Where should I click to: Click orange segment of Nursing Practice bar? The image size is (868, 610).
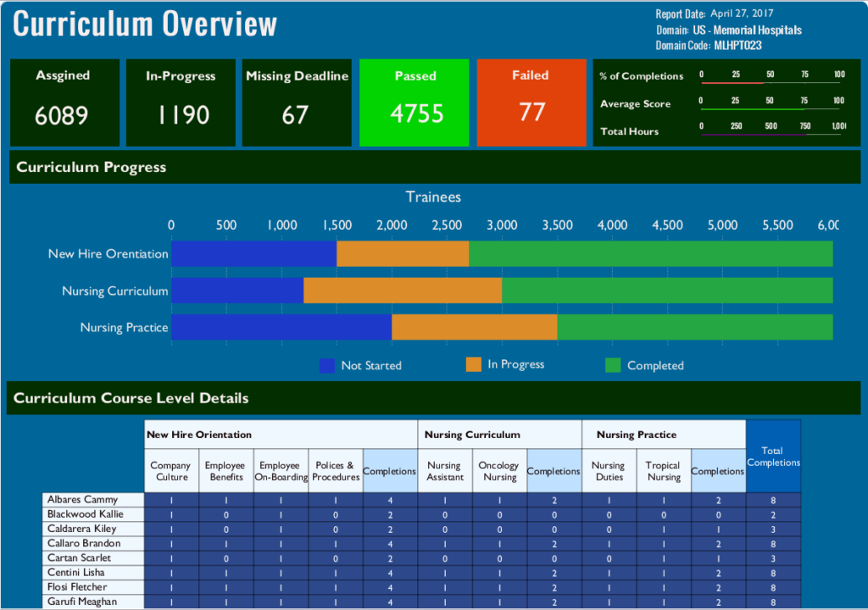474,327
